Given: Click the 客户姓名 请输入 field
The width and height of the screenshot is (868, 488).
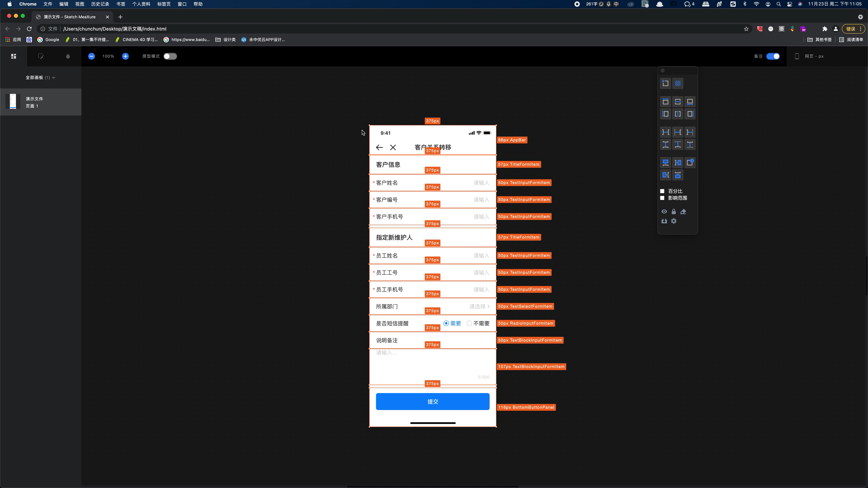Looking at the screenshot, I should [433, 183].
